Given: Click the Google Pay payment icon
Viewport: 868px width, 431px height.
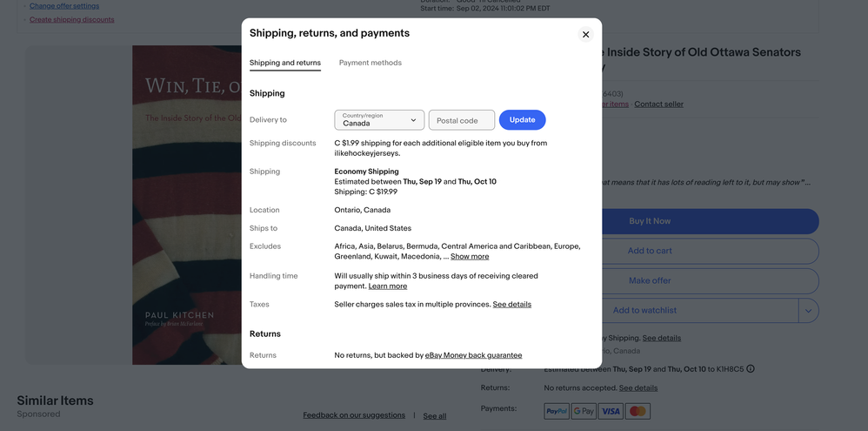Looking at the screenshot, I should click(584, 411).
